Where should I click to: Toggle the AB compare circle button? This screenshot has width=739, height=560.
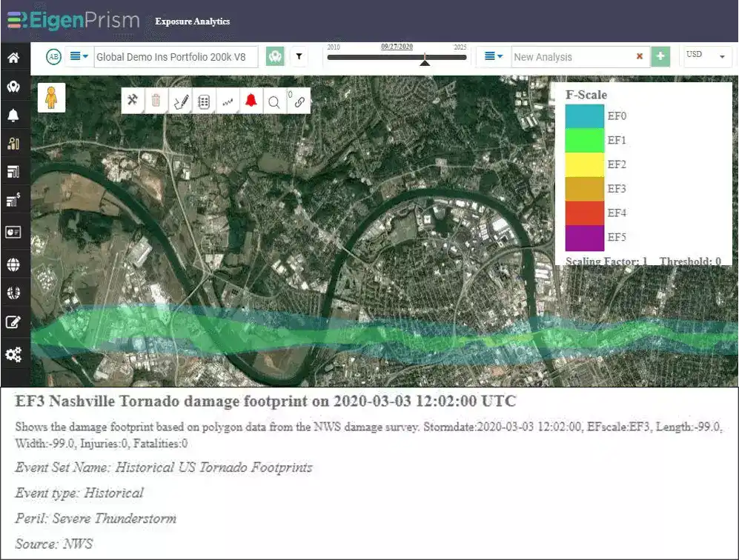pos(53,57)
